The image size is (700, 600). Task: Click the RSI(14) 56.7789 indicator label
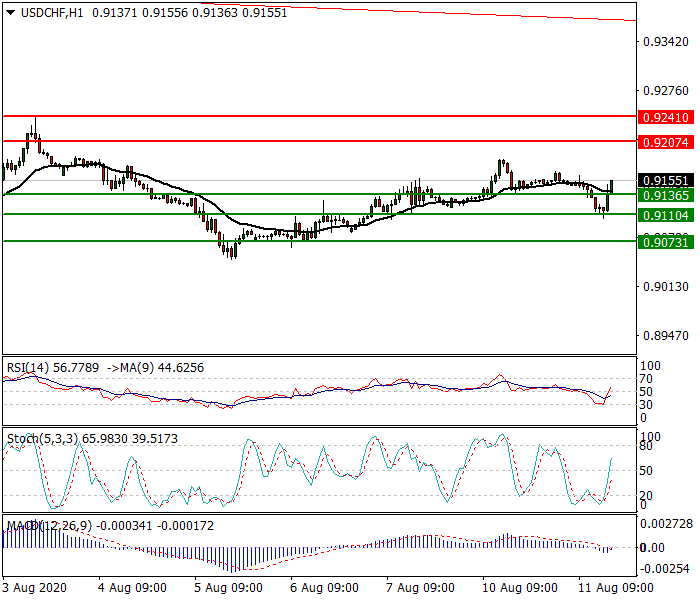coord(53,368)
